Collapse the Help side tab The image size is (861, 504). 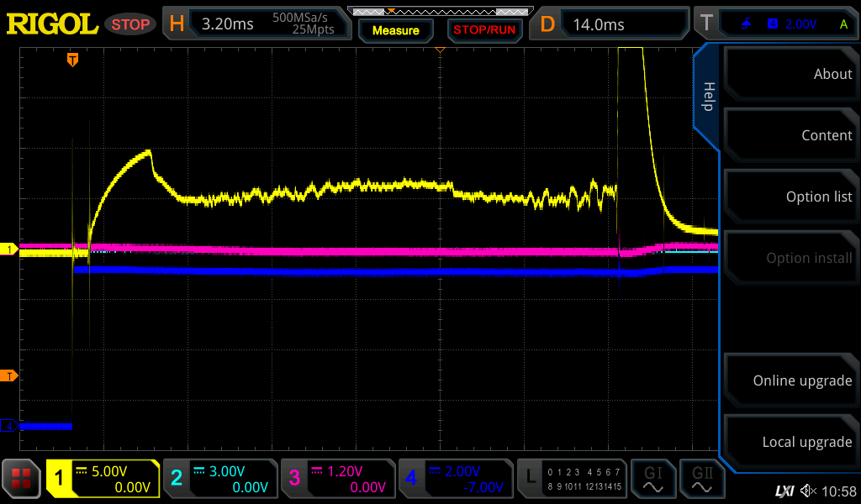pos(707,97)
